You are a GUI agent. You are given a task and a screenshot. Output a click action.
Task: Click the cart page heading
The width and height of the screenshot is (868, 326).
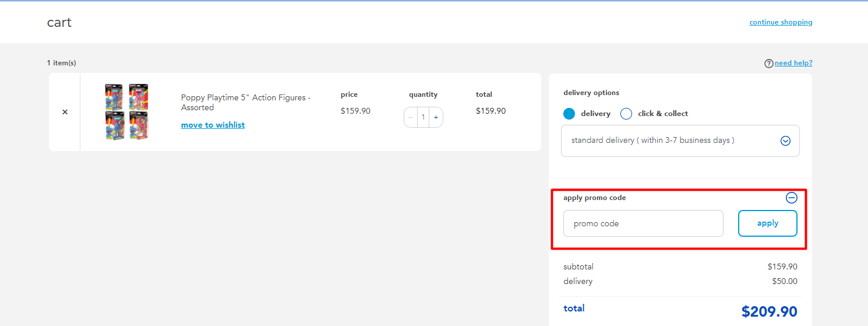point(59,23)
